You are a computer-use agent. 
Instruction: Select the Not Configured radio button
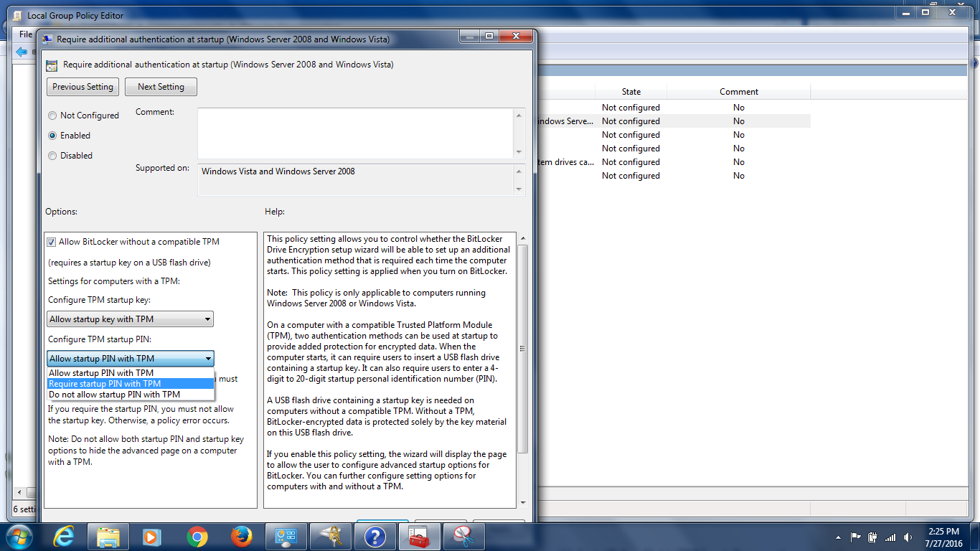(52, 116)
